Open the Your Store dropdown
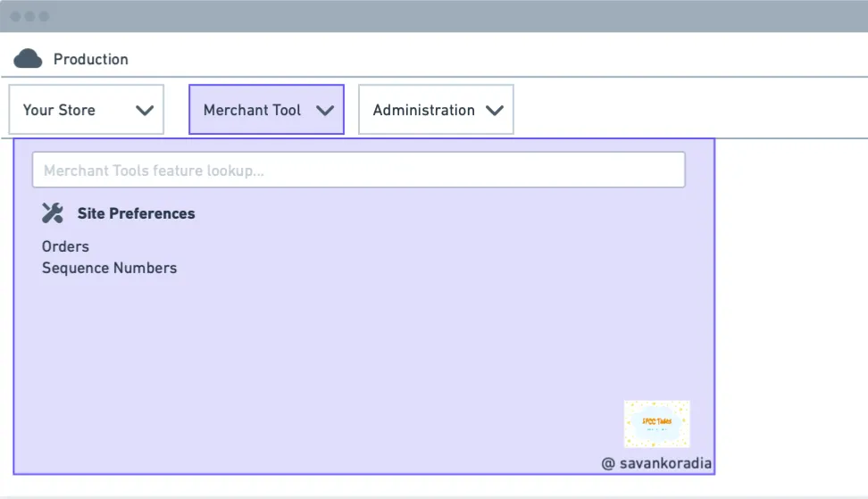The width and height of the screenshot is (868, 499). pos(87,110)
